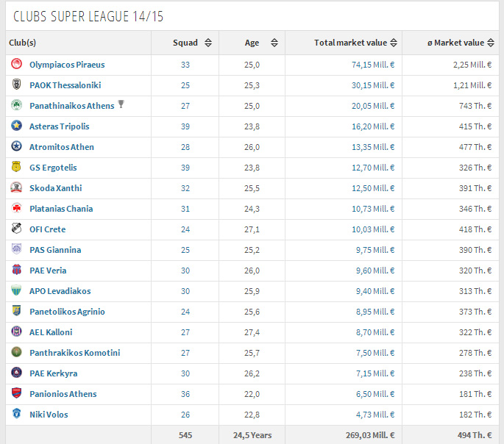Screen dimensions: 504x444
Task: Click the GS Ergotelis yellow crest
Action: click(x=16, y=167)
